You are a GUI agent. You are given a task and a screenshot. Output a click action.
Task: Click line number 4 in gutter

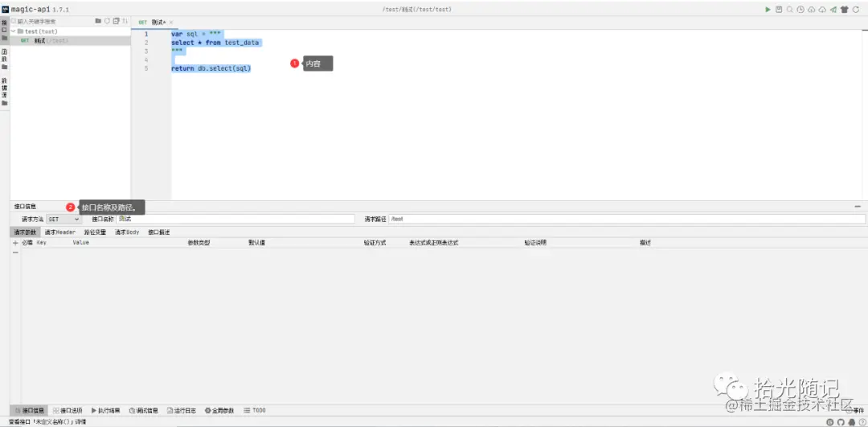(146, 60)
